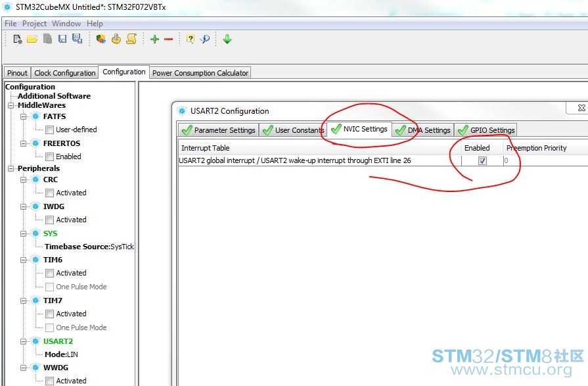Close the USART2 Configuration dialog

point(581,108)
